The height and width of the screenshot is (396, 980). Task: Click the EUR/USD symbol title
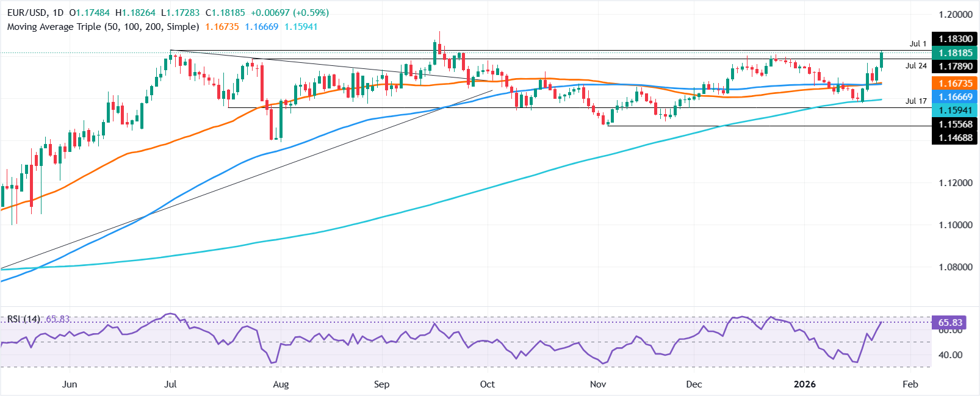click(27, 13)
